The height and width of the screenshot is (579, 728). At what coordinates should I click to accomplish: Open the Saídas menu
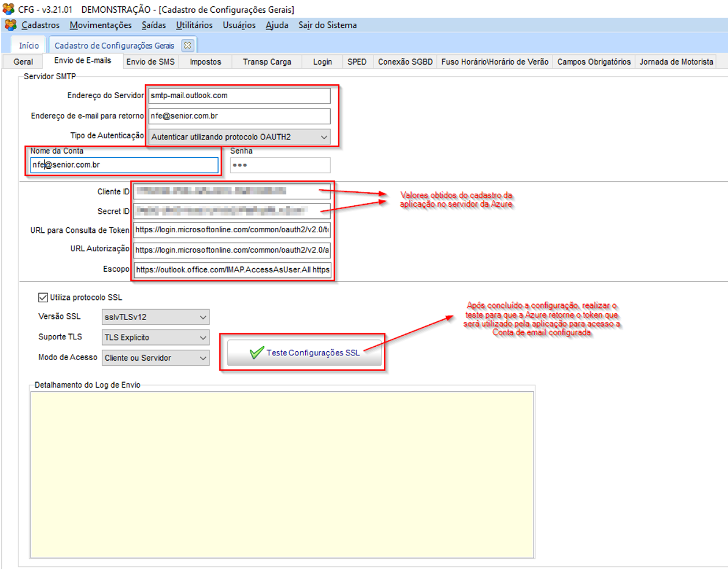coord(154,25)
